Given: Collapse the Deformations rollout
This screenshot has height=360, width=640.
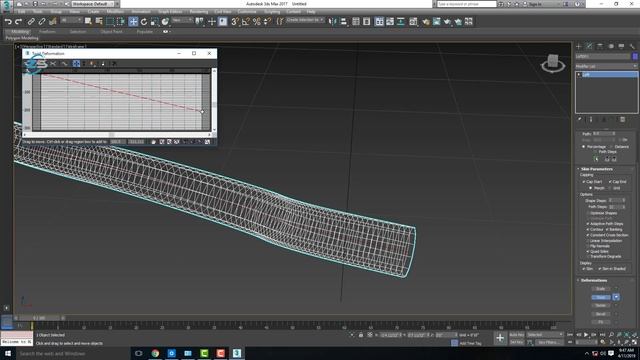Looking at the screenshot, I should [x=593, y=280].
